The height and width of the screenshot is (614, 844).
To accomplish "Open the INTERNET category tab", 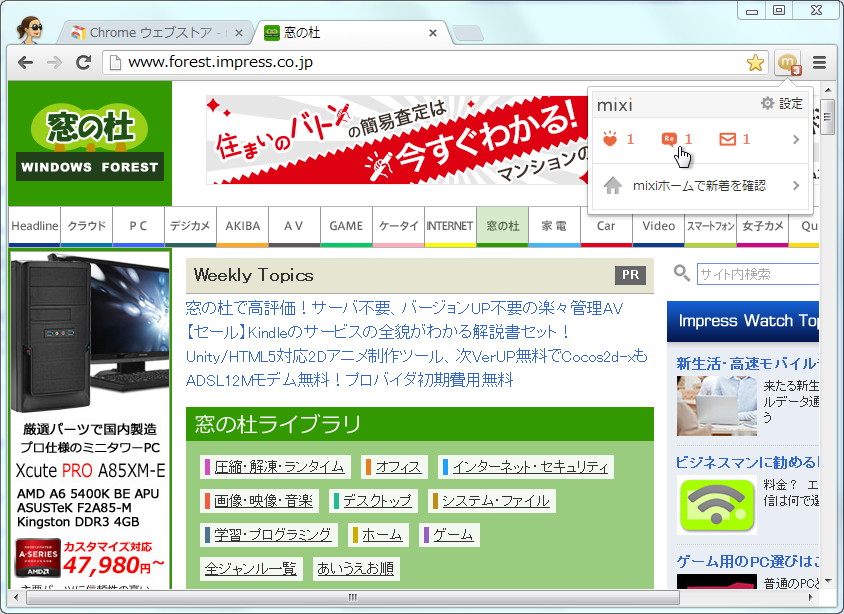I will (450, 226).
